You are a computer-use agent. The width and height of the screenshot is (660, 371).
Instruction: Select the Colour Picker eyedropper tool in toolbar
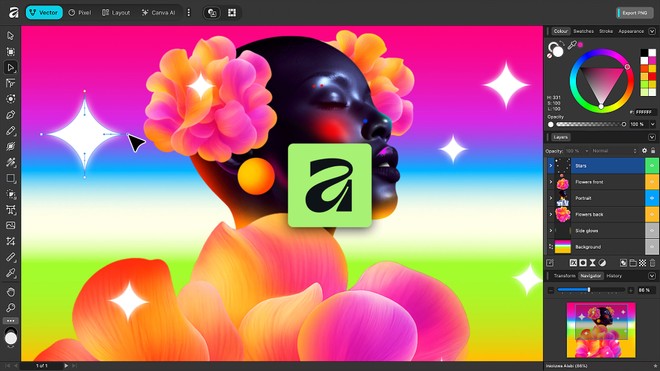(11, 273)
